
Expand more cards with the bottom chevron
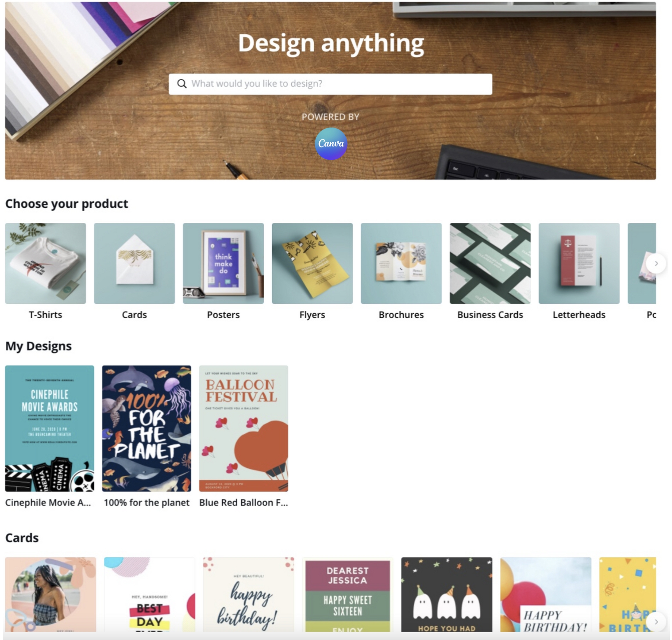pyautogui.click(x=656, y=622)
